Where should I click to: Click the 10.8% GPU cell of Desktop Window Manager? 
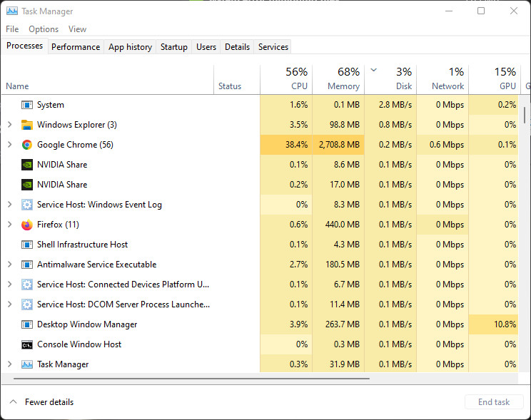click(493, 324)
